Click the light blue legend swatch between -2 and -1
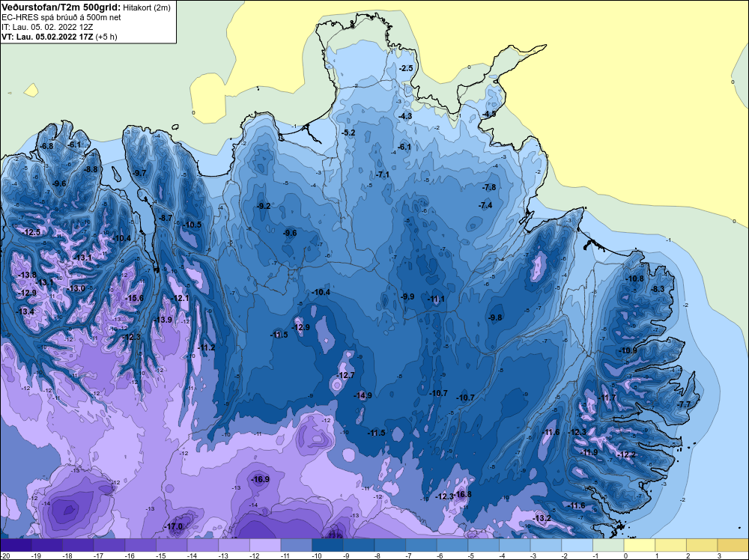The image size is (749, 560). pyautogui.click(x=577, y=545)
